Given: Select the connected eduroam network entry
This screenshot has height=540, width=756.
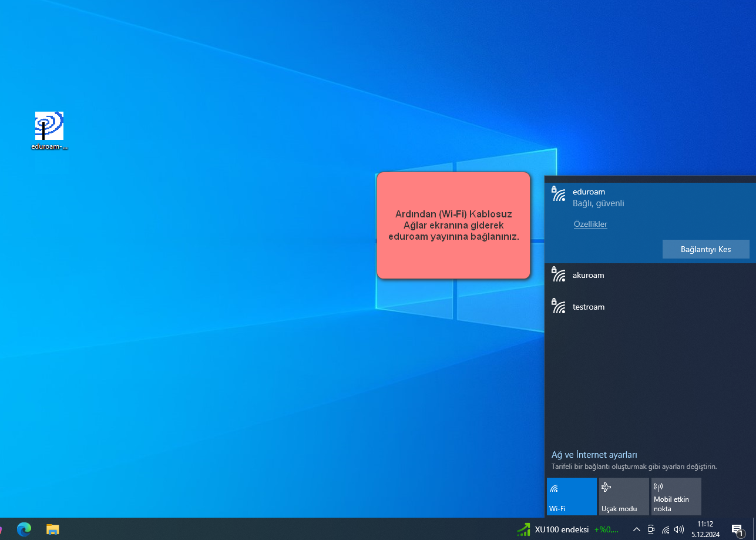Looking at the screenshot, I should (650, 197).
